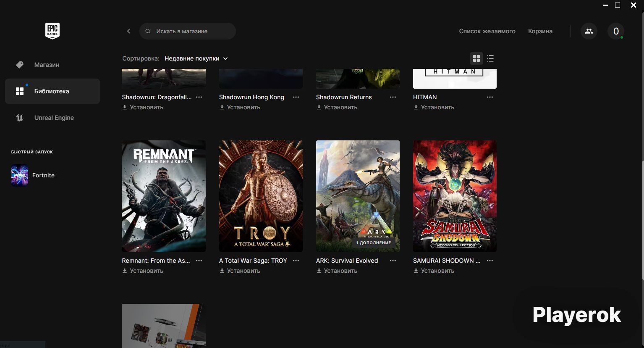Viewport: 644px width, 348px height.
Task: Open options for Remnant: From the Ashes
Action: point(199,261)
